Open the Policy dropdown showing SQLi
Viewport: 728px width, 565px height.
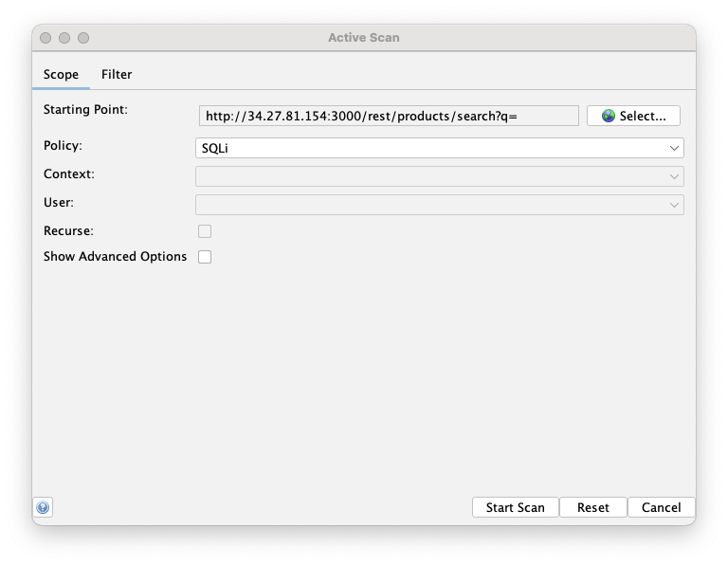pyautogui.click(x=439, y=148)
